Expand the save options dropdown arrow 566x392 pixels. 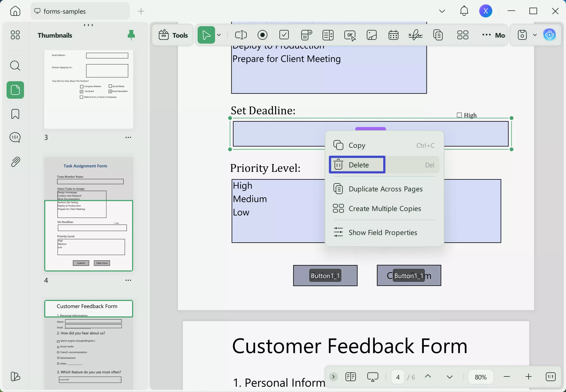pyautogui.click(x=535, y=35)
